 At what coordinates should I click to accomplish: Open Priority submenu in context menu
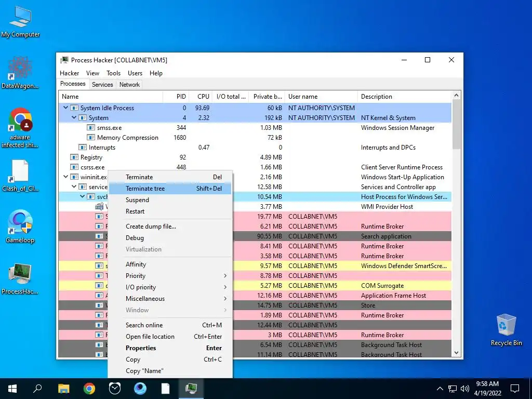[x=170, y=276]
